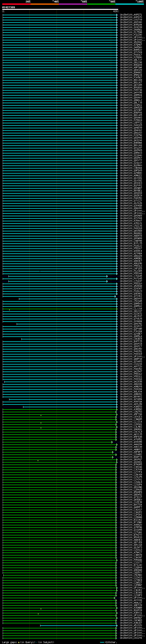Select hit UniRef100_P55310
The image size is (146, 644).
(x=131, y=284)
